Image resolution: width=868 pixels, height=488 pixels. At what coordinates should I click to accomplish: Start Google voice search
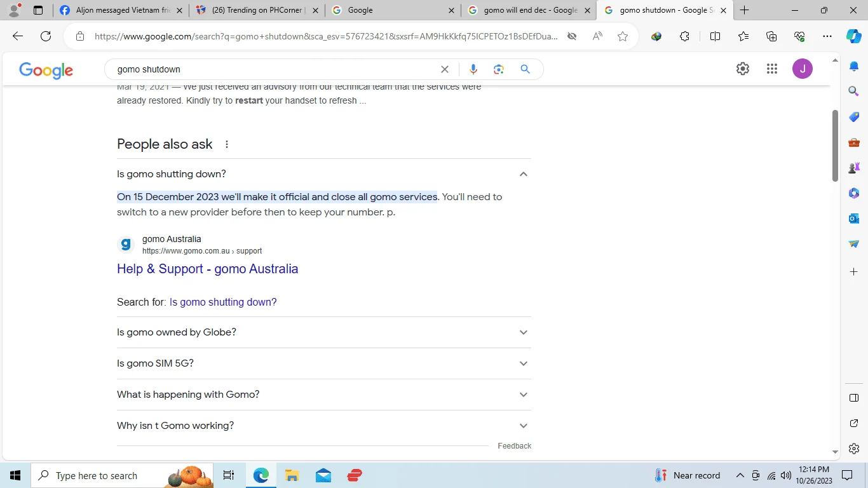(x=473, y=69)
